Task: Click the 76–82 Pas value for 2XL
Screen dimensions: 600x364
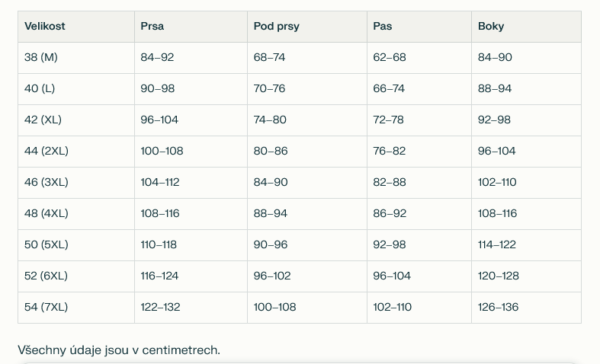Action: point(390,151)
